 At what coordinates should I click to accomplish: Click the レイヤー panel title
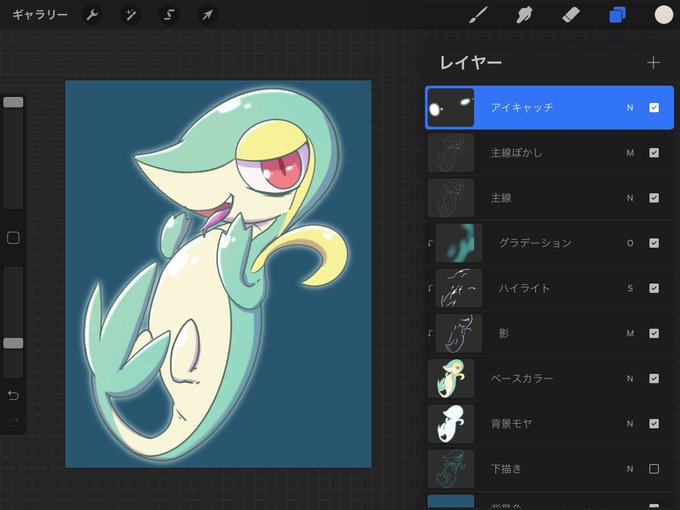(x=471, y=63)
